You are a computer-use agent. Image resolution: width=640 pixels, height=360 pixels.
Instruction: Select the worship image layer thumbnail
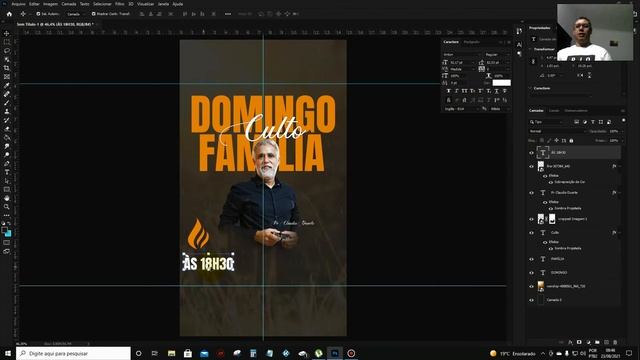click(541, 287)
